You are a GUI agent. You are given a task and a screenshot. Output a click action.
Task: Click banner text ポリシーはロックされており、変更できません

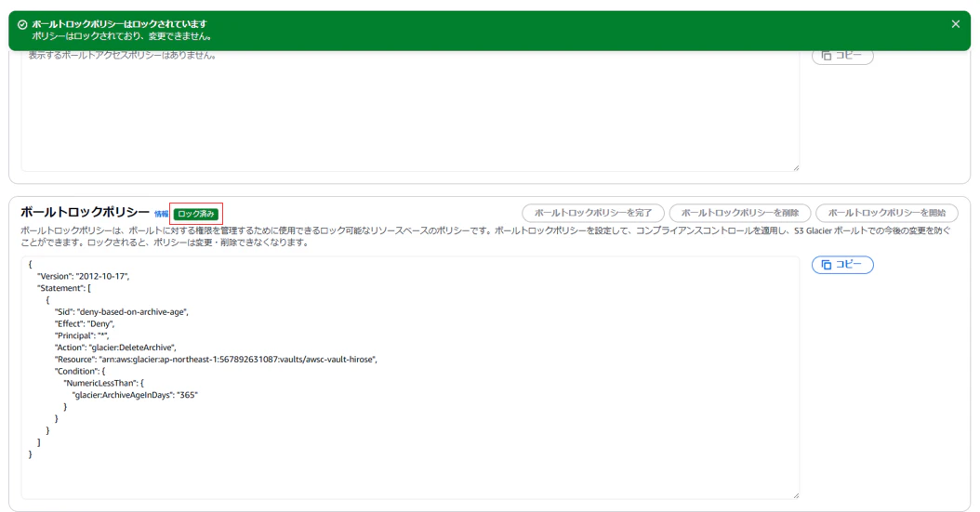point(122,36)
